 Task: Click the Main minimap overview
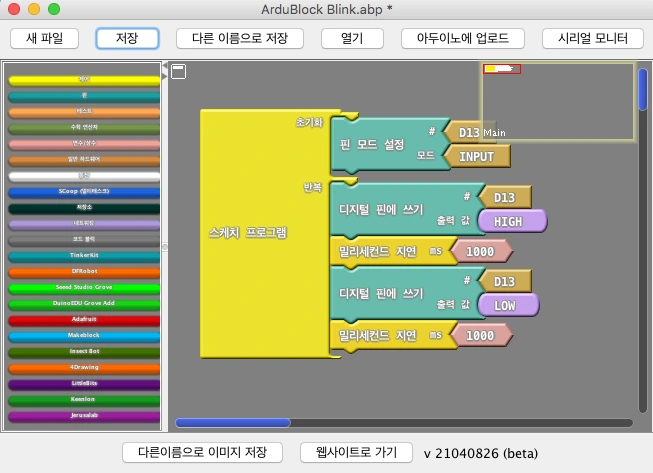click(x=558, y=101)
